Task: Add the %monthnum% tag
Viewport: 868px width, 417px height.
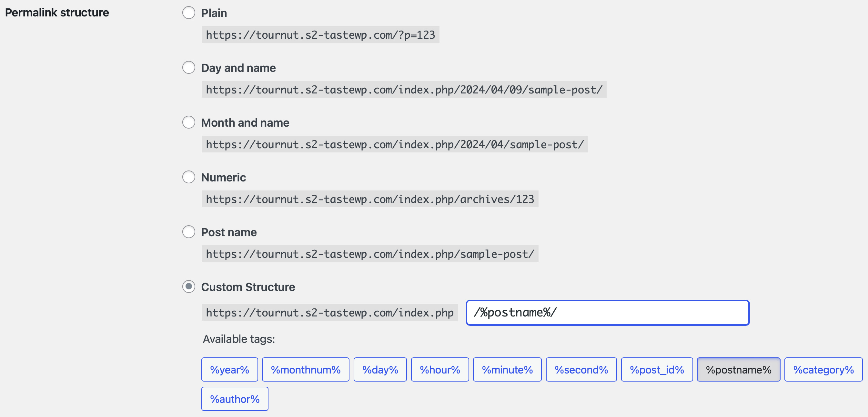Action: pyautogui.click(x=305, y=369)
